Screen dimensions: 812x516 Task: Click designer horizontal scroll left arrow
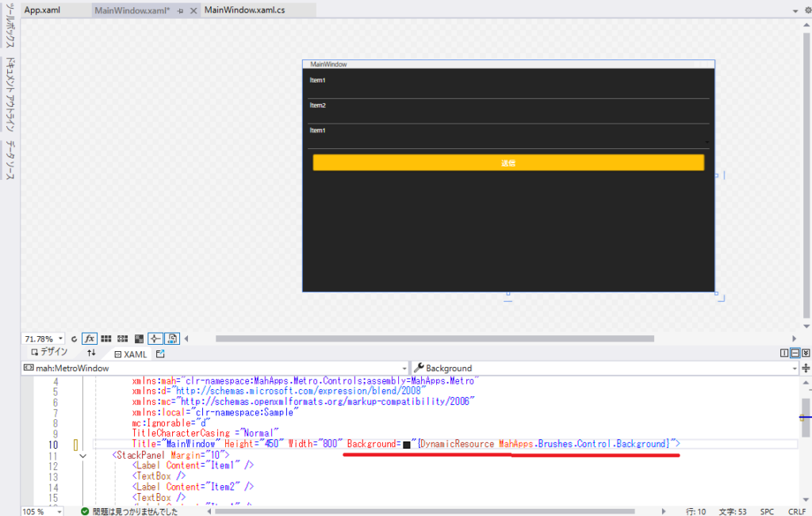tap(186, 339)
